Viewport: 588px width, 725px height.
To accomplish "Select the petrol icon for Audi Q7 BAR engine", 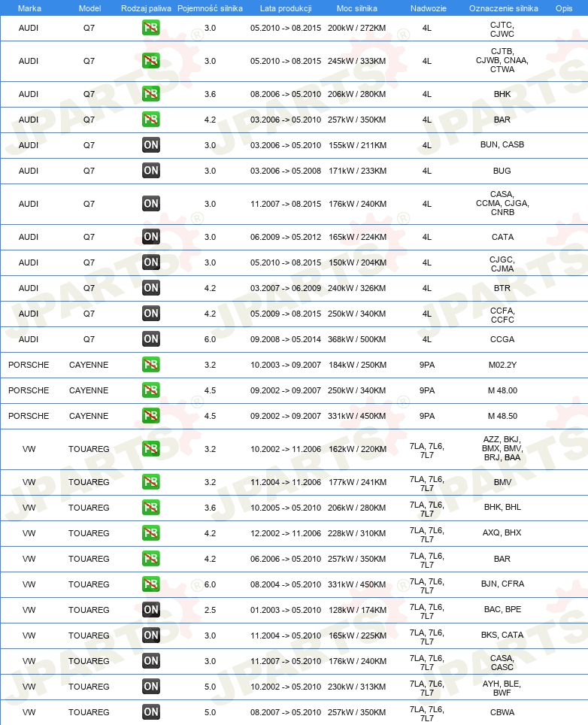I will tap(150, 120).
